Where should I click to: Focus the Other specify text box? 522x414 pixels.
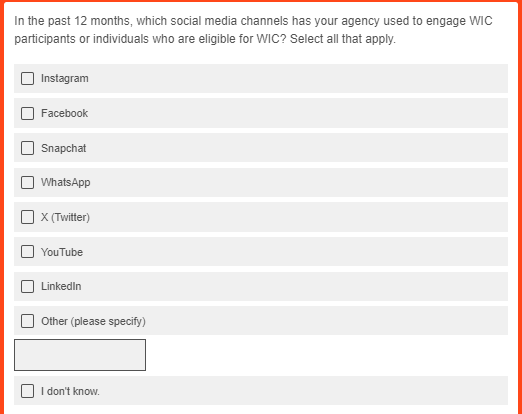click(80, 355)
